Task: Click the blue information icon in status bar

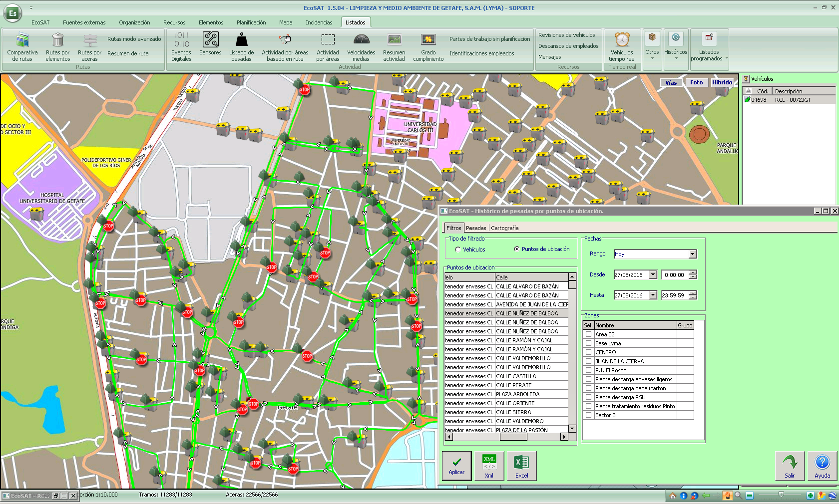Action: [x=684, y=496]
